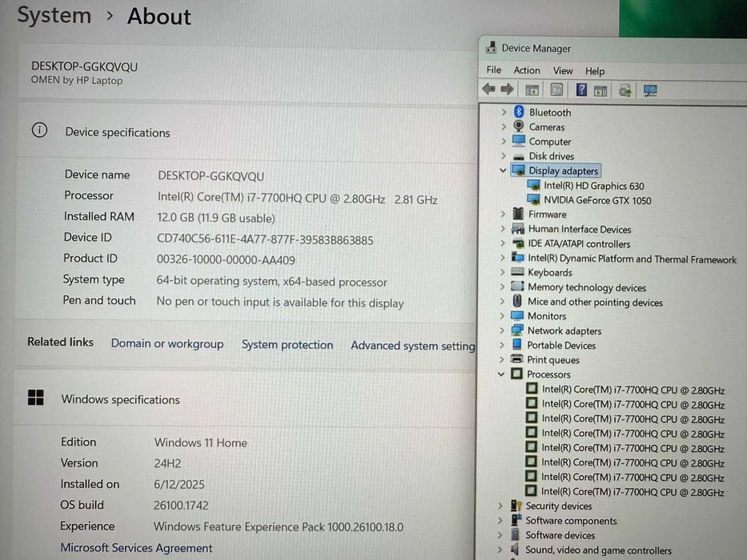Expand the Disk drives node
This screenshot has height=560, width=747.
pos(504,156)
